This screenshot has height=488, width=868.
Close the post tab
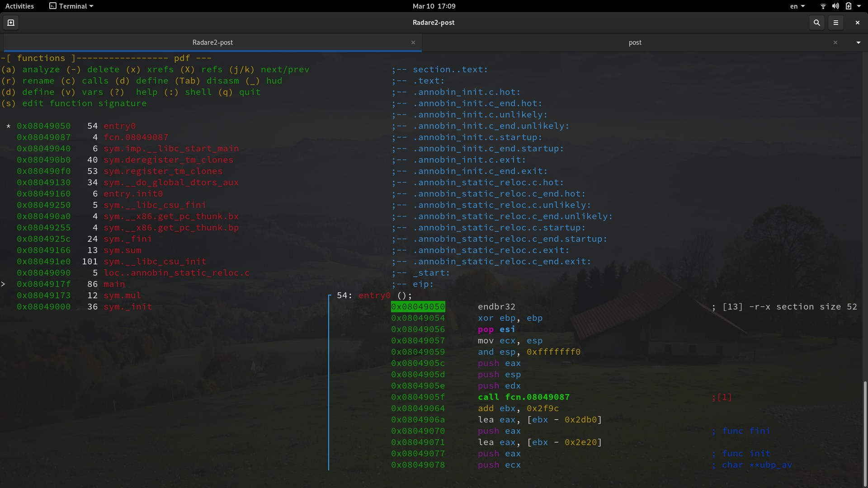835,42
